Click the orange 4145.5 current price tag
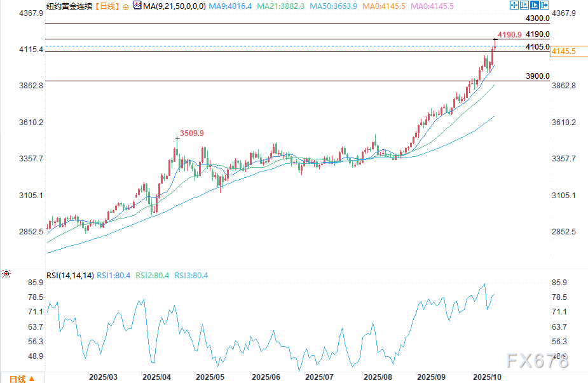This screenshot has width=588, height=383. tap(563, 51)
